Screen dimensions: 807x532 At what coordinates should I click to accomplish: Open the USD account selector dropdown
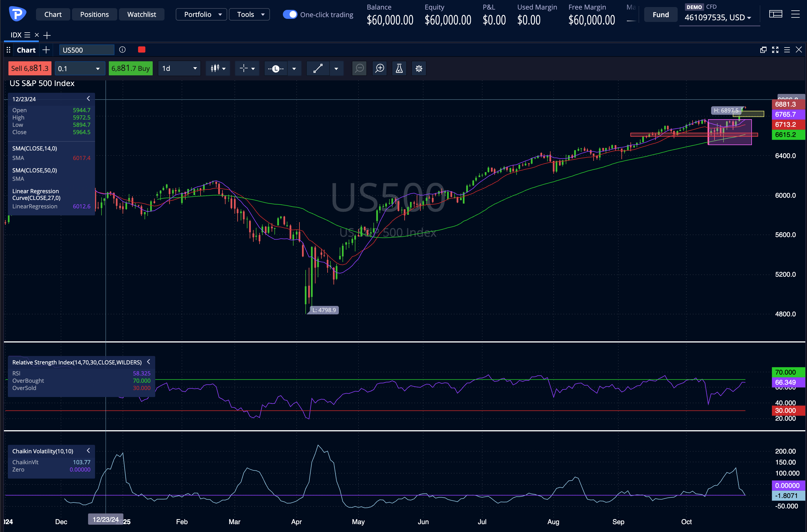pyautogui.click(x=719, y=18)
